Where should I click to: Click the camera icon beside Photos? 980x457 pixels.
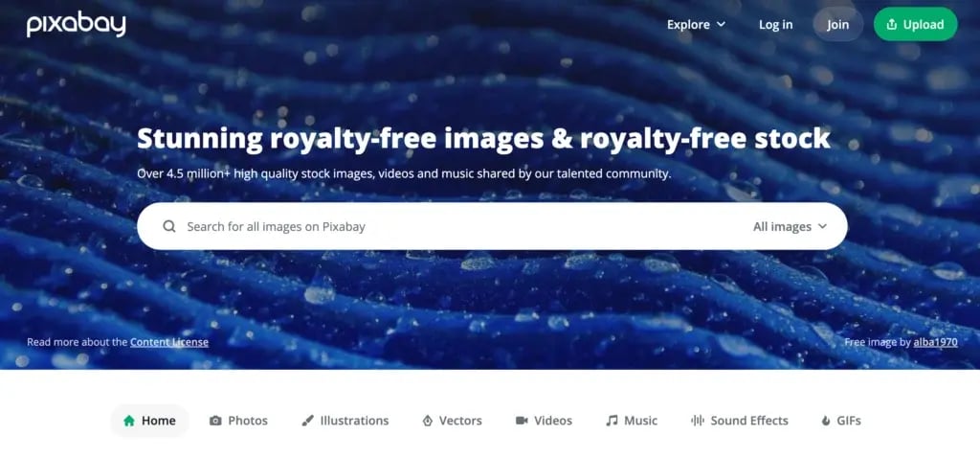coord(215,421)
